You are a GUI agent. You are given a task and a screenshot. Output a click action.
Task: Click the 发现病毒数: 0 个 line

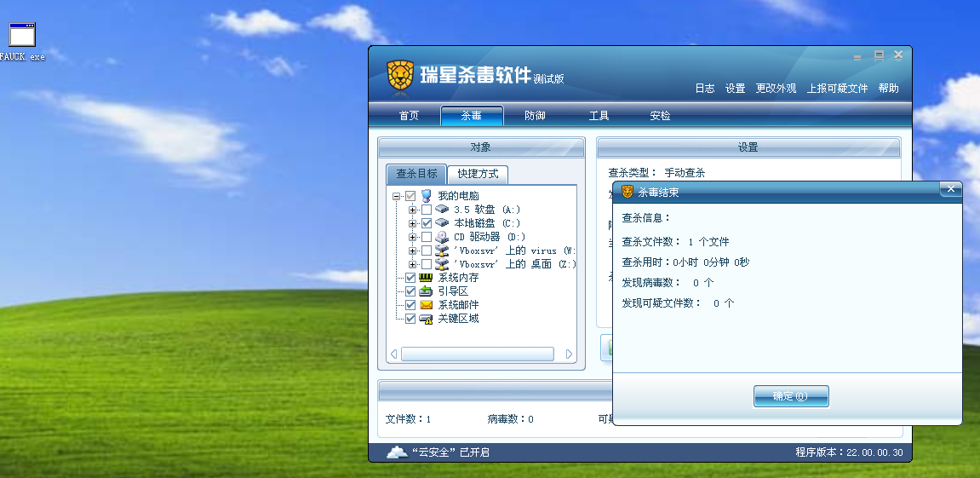[x=668, y=283]
